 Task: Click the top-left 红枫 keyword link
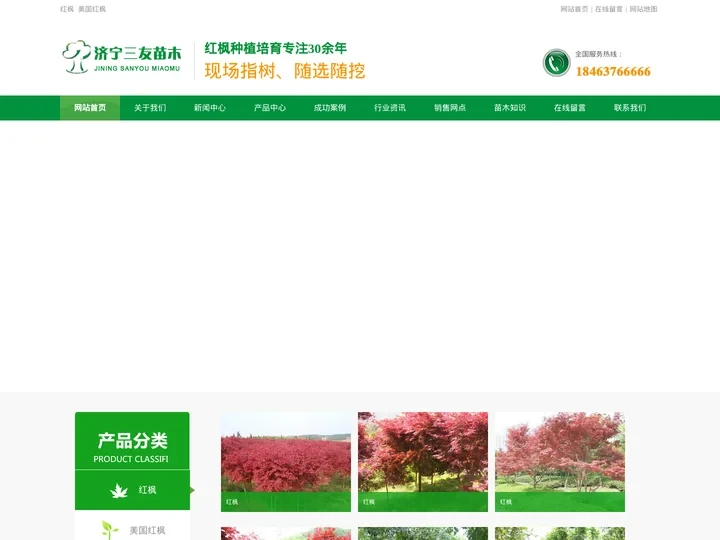(x=67, y=9)
